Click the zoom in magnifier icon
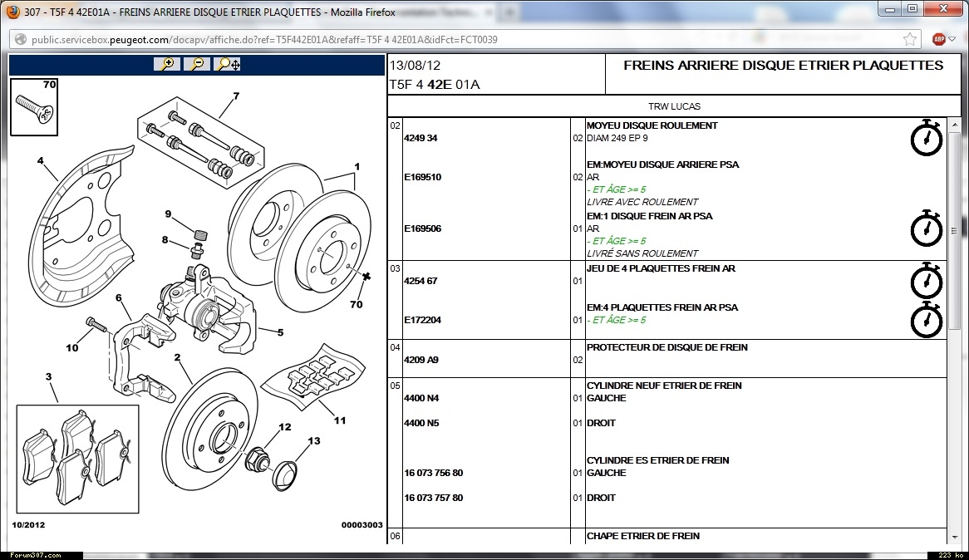 [167, 65]
